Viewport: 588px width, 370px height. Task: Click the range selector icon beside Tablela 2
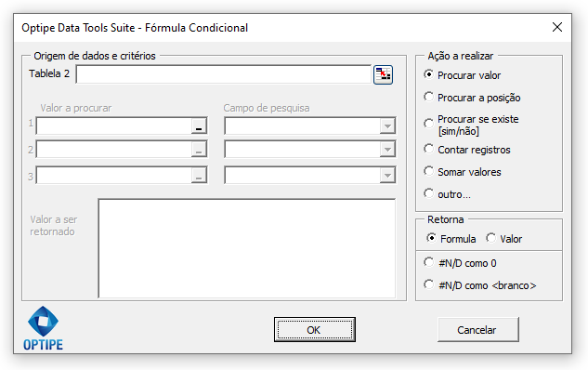point(383,74)
